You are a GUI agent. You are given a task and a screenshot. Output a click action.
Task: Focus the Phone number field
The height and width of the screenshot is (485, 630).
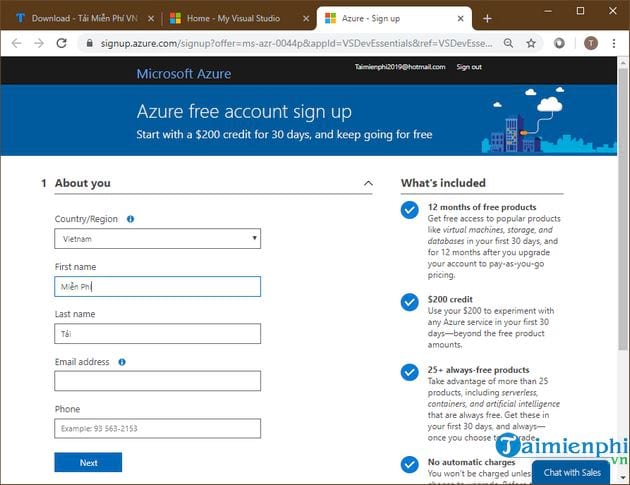pos(158,428)
